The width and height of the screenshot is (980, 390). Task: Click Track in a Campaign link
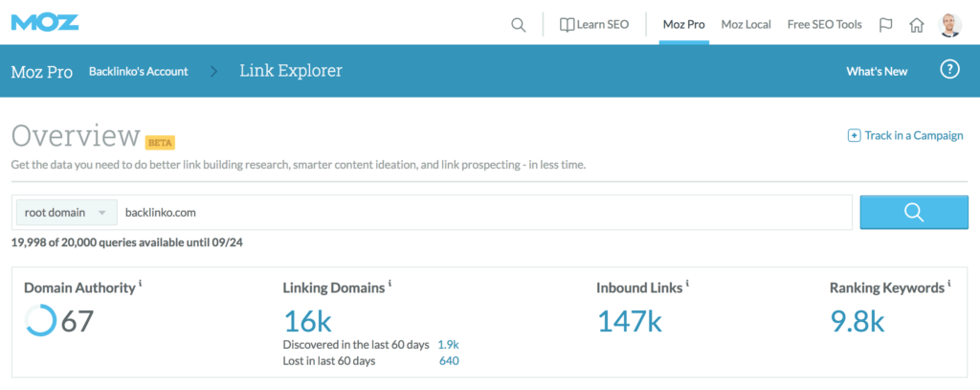(x=905, y=135)
